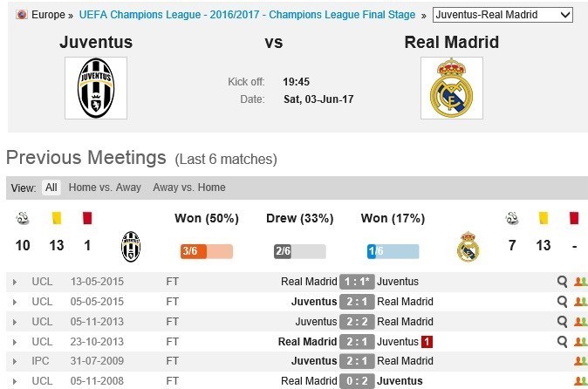This screenshot has width=588, height=389.
Task: Switch to Away vs. Home view
Action: click(x=188, y=188)
